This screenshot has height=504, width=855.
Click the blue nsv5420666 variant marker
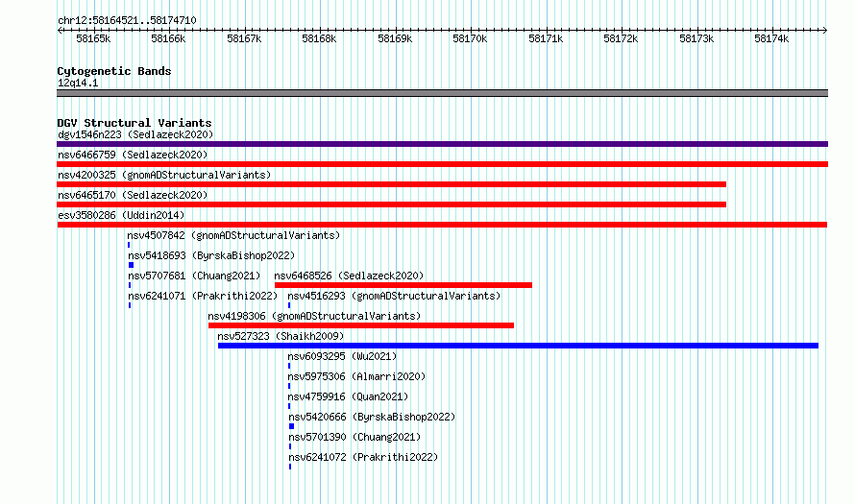(x=292, y=426)
